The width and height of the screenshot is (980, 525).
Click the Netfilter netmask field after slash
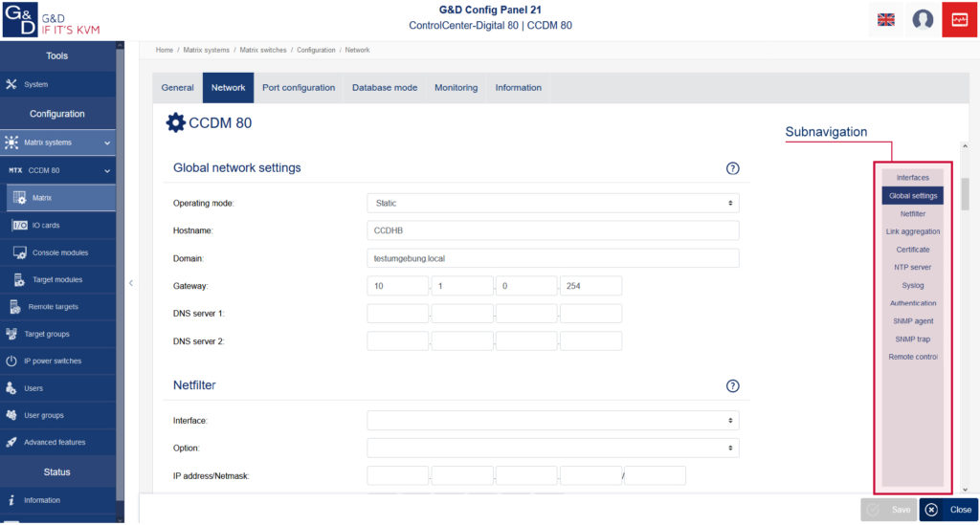(x=655, y=475)
